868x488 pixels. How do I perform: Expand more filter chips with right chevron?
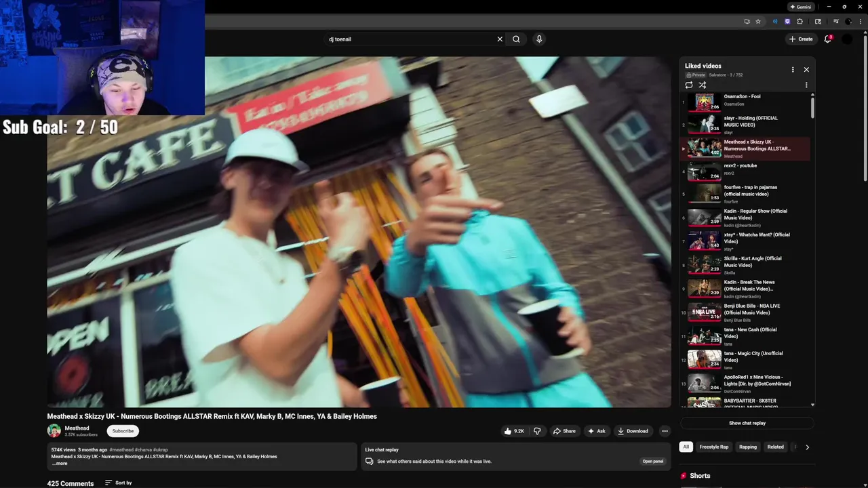tap(807, 447)
